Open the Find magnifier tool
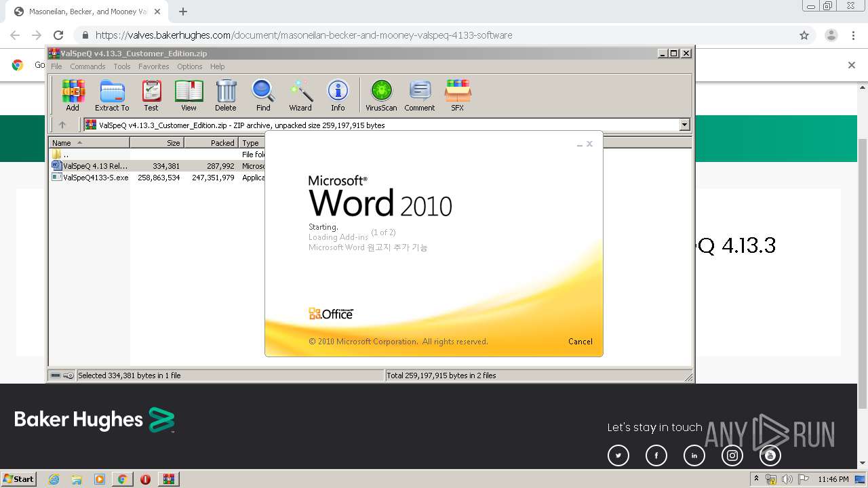Image resolution: width=868 pixels, height=488 pixels. click(x=263, y=95)
